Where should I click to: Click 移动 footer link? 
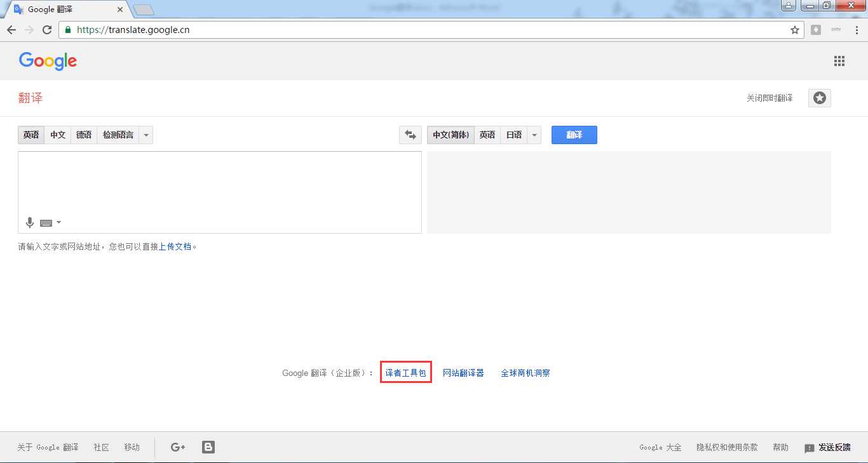pyautogui.click(x=132, y=447)
